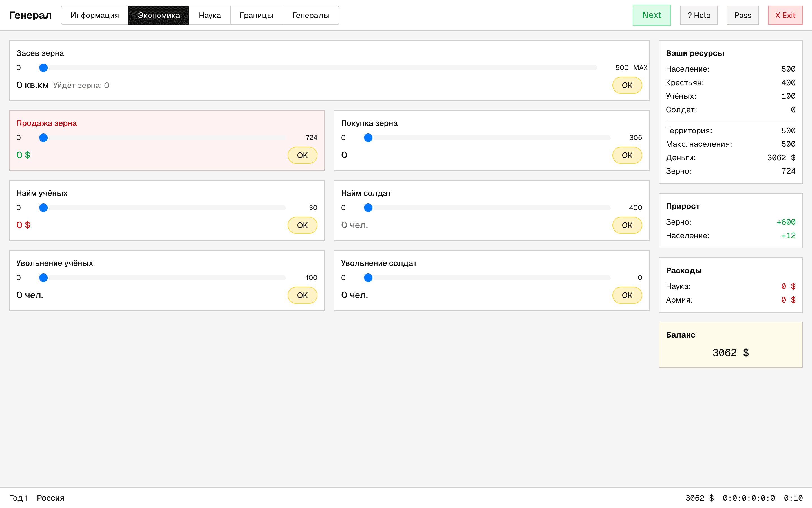Click the Наука expense value

[788, 286]
